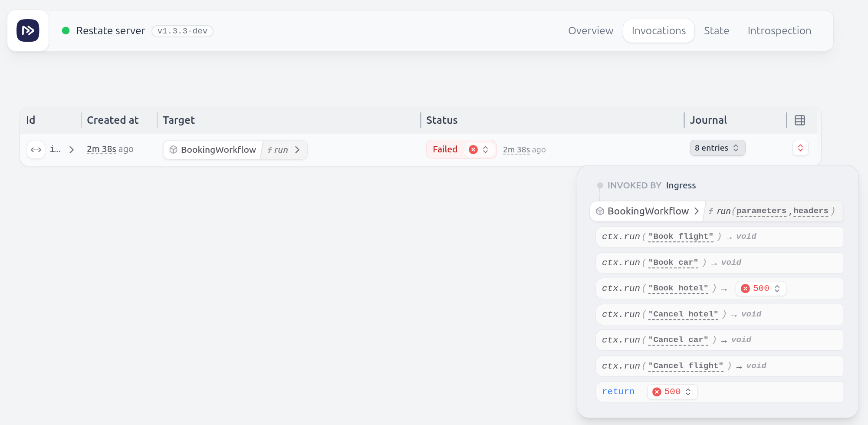The image size is (868, 425).
Task: Expand the Book hotel 500 error details
Action: point(761,288)
